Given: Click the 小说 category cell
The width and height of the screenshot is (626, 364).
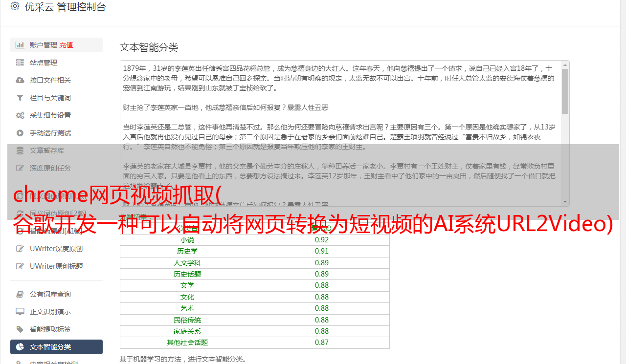Looking at the screenshot, I should [x=187, y=240].
